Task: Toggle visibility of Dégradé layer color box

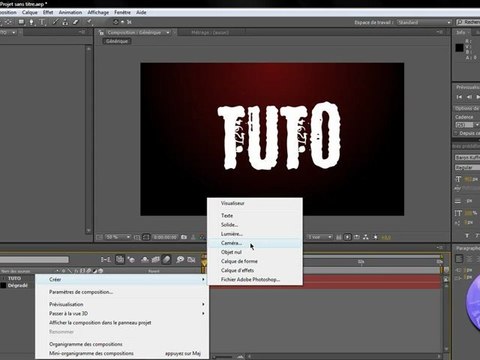Action: pos(3,285)
